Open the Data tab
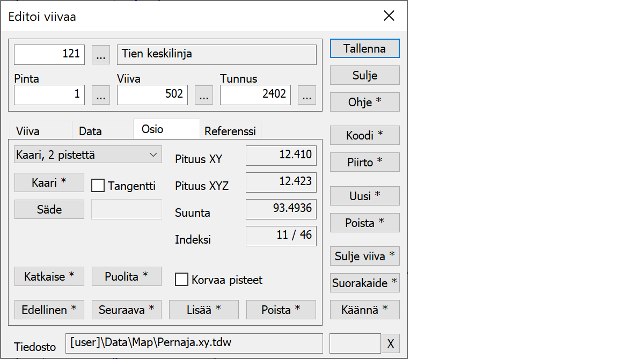 (90, 131)
